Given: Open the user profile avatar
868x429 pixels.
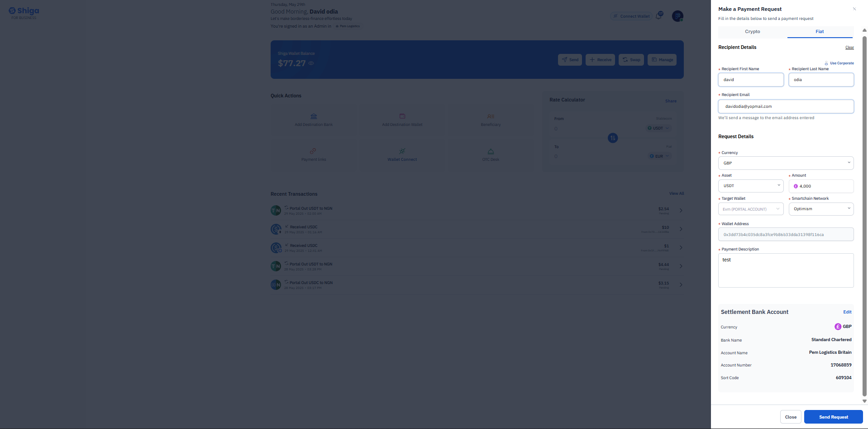Looking at the screenshot, I should pyautogui.click(x=677, y=16).
